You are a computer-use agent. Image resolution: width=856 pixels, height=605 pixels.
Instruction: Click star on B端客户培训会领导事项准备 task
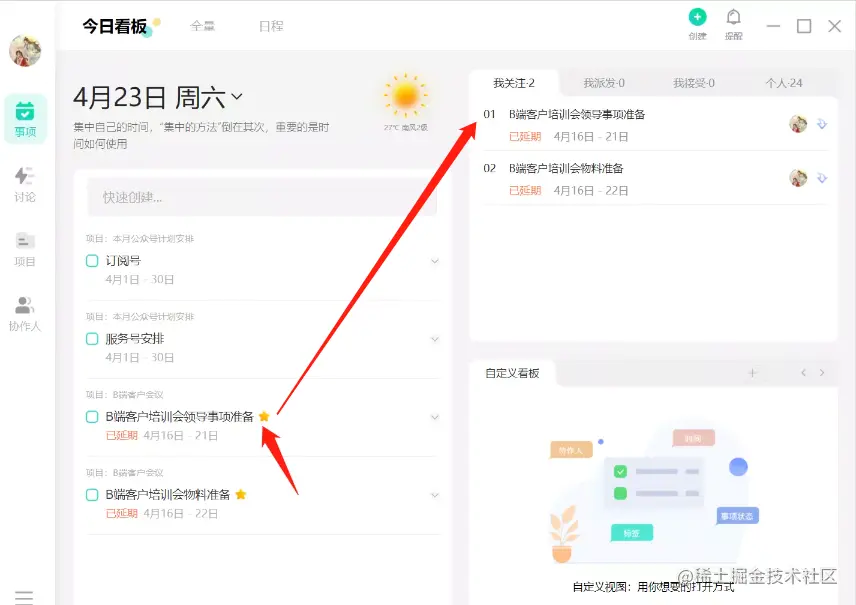click(264, 417)
